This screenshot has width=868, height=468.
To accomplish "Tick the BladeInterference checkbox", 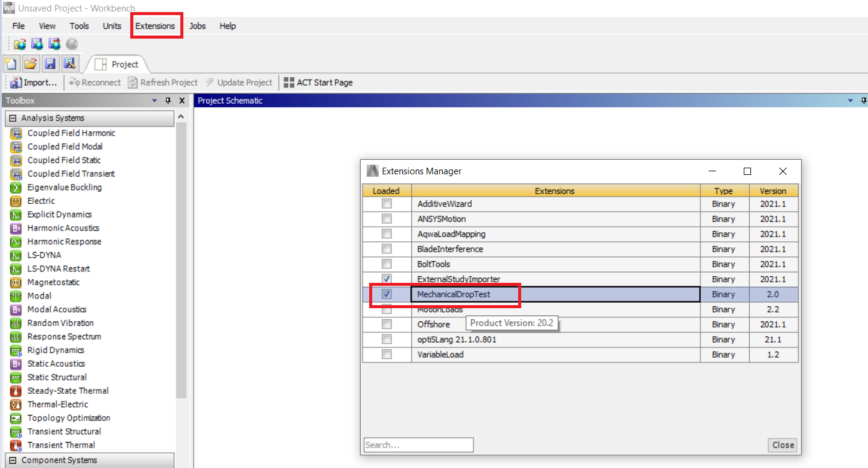I will click(x=387, y=249).
